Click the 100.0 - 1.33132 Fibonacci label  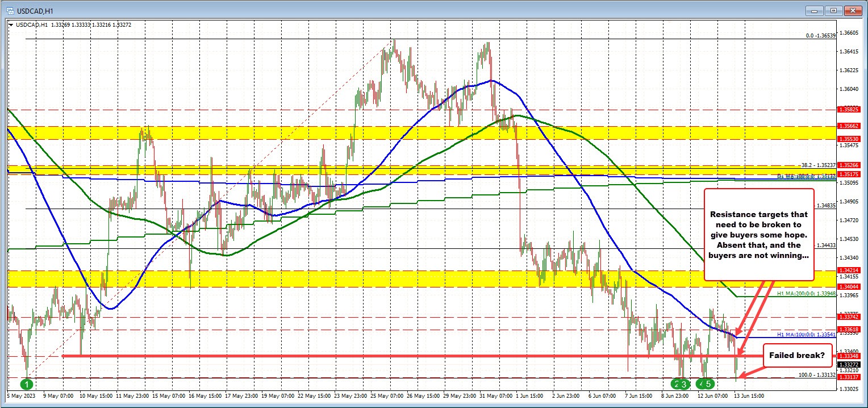click(817, 374)
